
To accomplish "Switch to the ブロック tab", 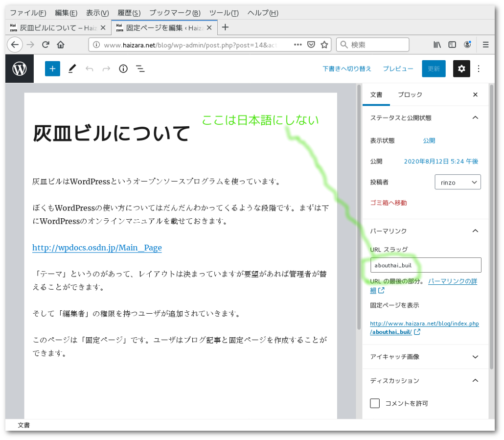I will (410, 95).
